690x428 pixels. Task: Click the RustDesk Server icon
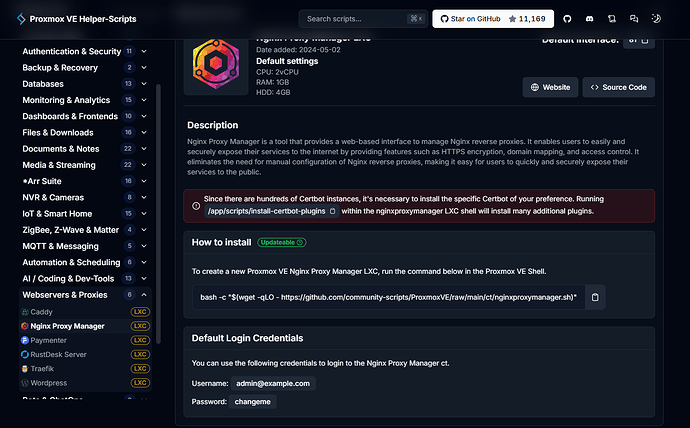click(x=25, y=355)
